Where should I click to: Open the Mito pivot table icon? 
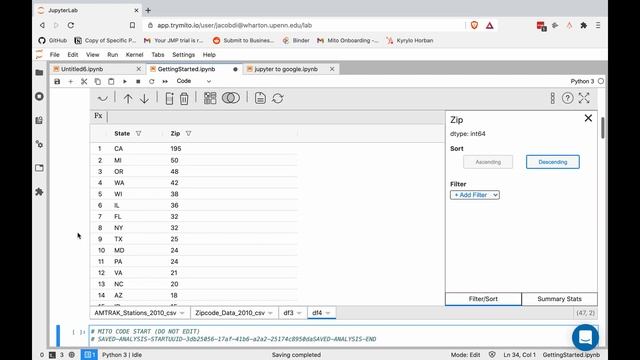pyautogui.click(x=210, y=98)
